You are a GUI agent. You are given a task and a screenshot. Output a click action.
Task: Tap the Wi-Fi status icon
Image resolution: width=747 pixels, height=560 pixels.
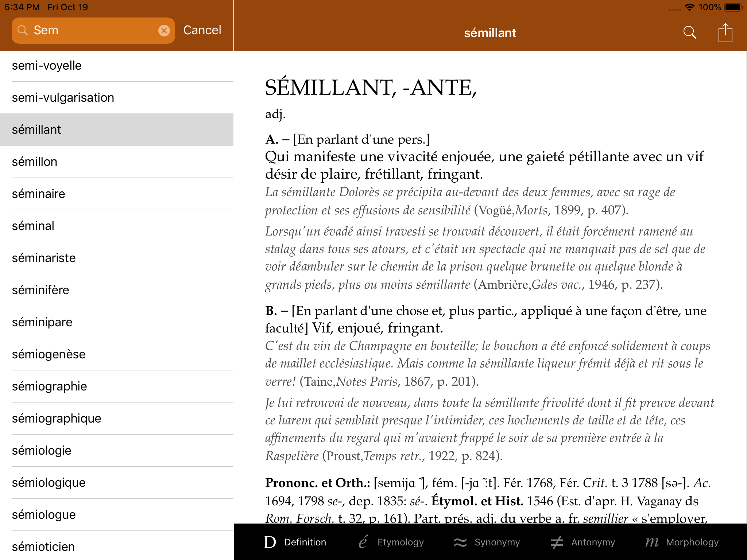(x=689, y=7)
